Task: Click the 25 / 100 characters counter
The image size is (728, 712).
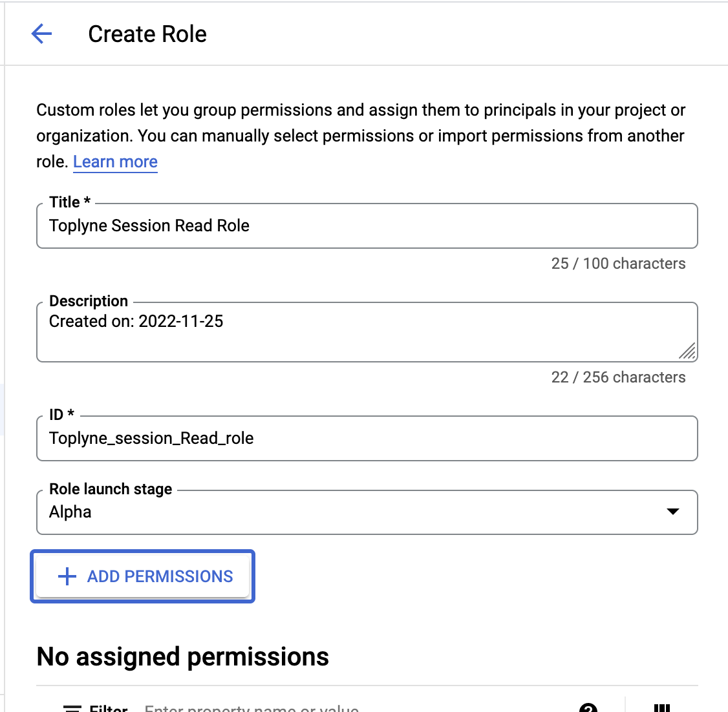Action: [x=618, y=264]
